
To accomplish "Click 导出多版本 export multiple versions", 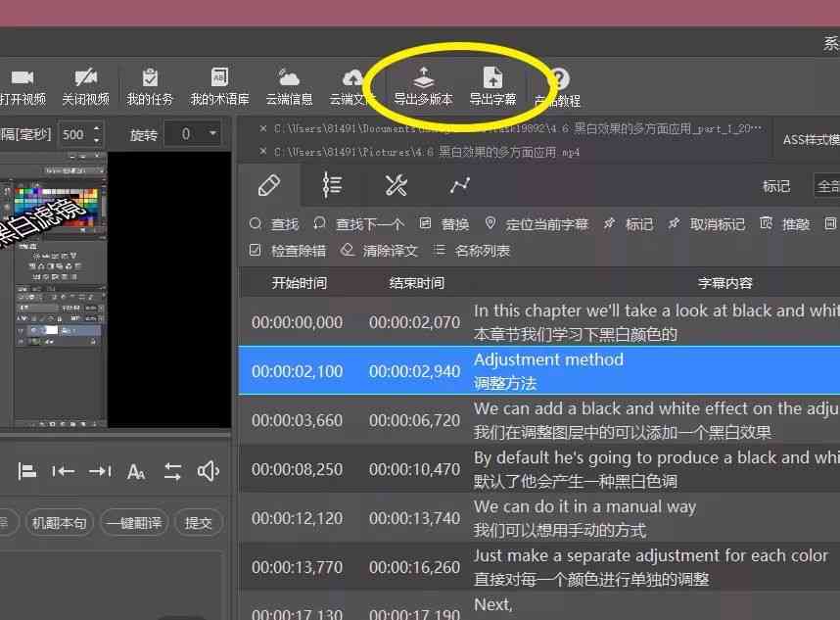I will (423, 87).
